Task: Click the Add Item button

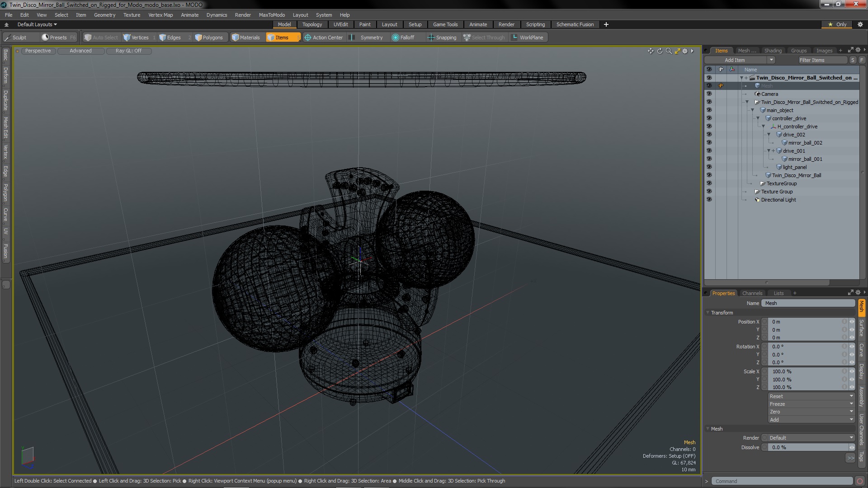Action: [x=735, y=60]
